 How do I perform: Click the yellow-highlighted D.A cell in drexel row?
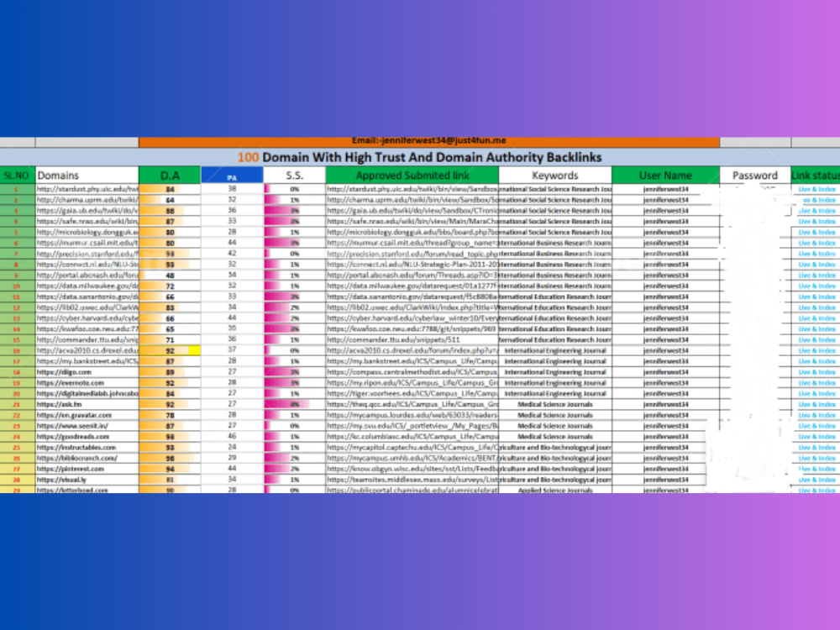[170, 350]
